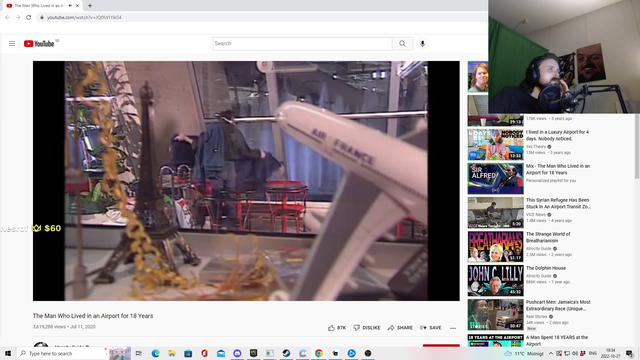Open 'Pushcart Men: Jamaica's Most Extraordinary Race' title

pyautogui.click(x=558, y=305)
